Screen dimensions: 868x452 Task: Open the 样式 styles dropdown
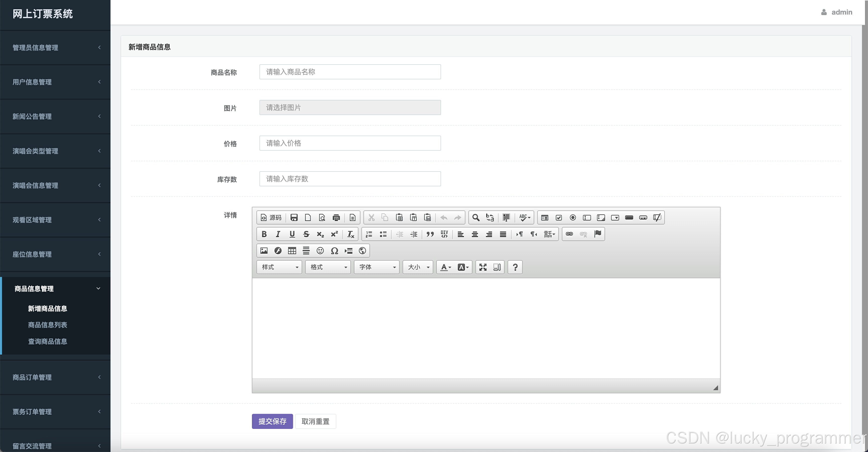pos(279,267)
